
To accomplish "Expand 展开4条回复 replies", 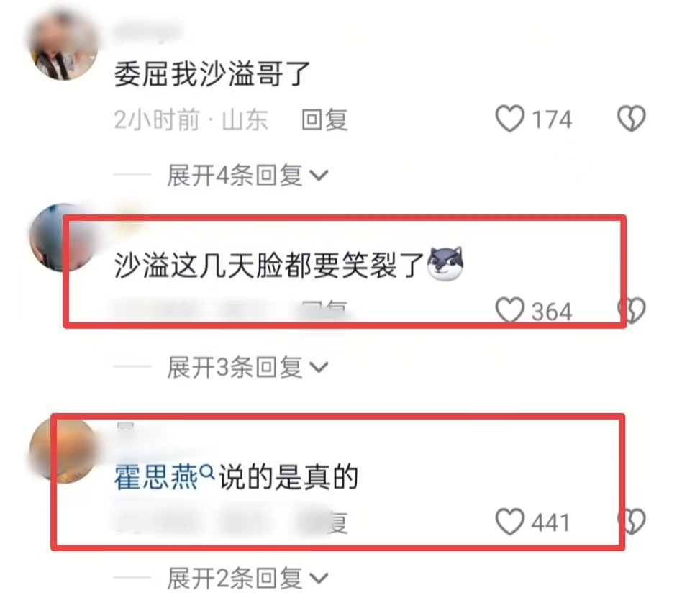I will [247, 176].
